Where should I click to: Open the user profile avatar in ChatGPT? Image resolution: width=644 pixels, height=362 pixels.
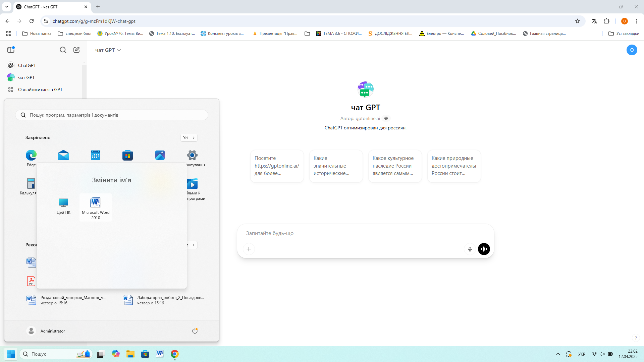click(632, 50)
